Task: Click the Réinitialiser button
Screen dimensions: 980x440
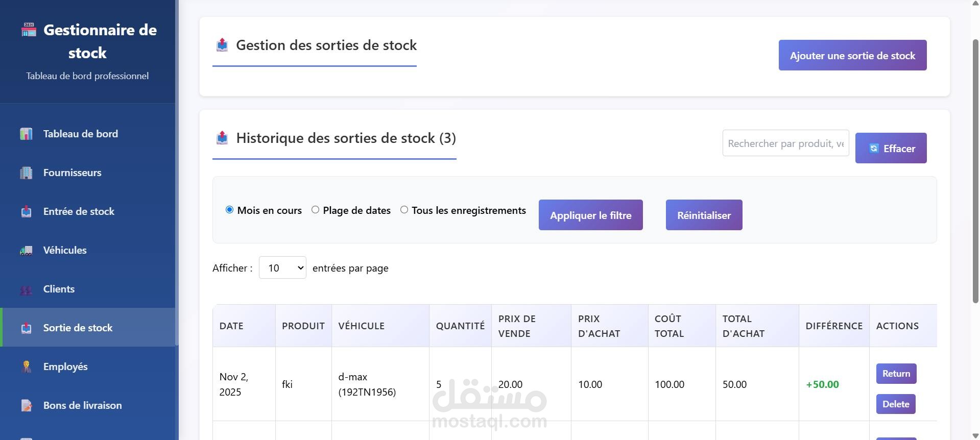Action: 704,215
